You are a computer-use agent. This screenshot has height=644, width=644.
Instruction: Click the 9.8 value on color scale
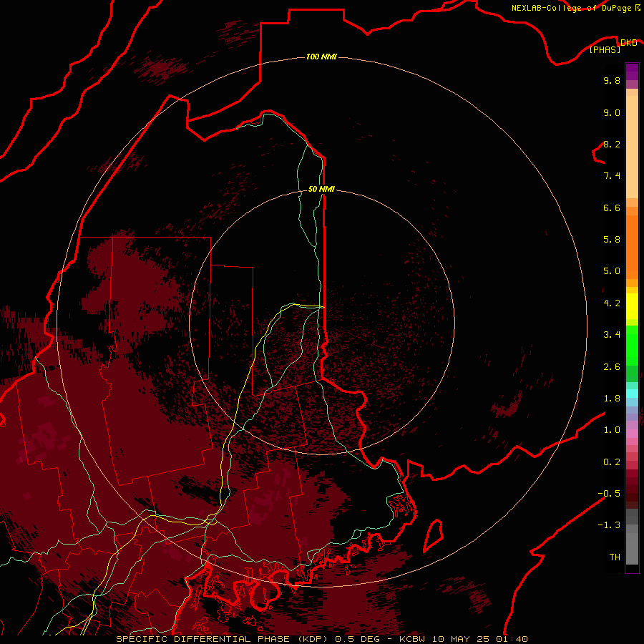(x=612, y=80)
